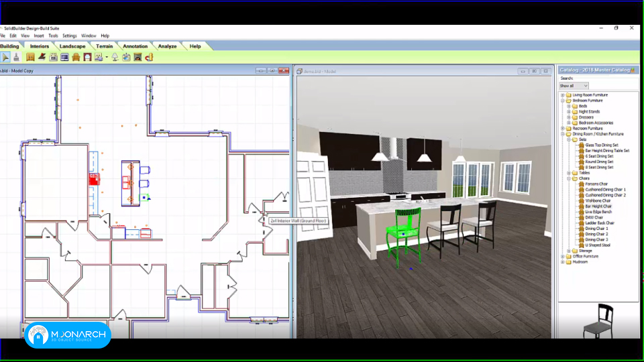Expand the Tables catalog folder
The height and width of the screenshot is (362, 644).
(x=569, y=173)
